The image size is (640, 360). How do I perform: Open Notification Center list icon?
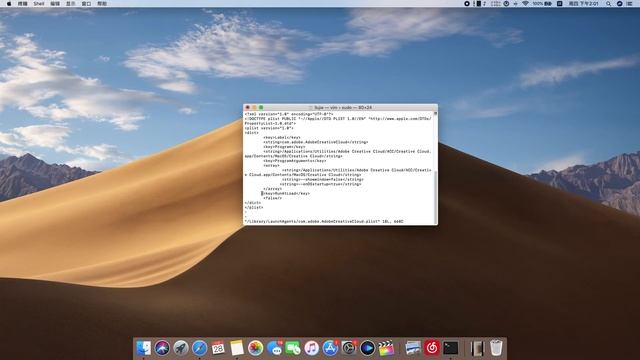(x=630, y=4)
